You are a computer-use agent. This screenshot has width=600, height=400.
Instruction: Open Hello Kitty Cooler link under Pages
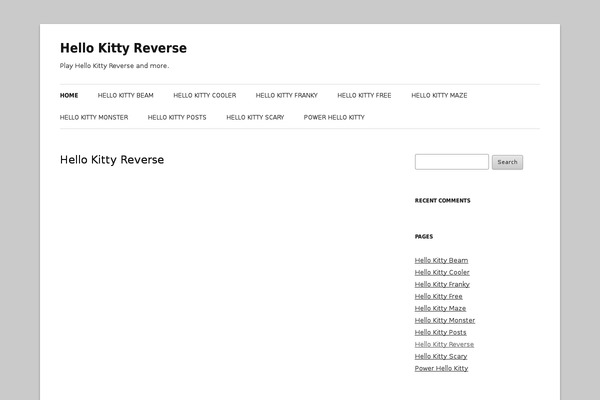(442, 273)
